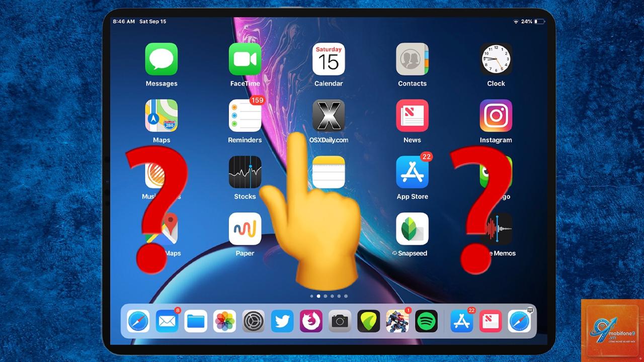This screenshot has height=362, width=644.
Task: Open Settings gear in the dock
Action: [253, 321]
